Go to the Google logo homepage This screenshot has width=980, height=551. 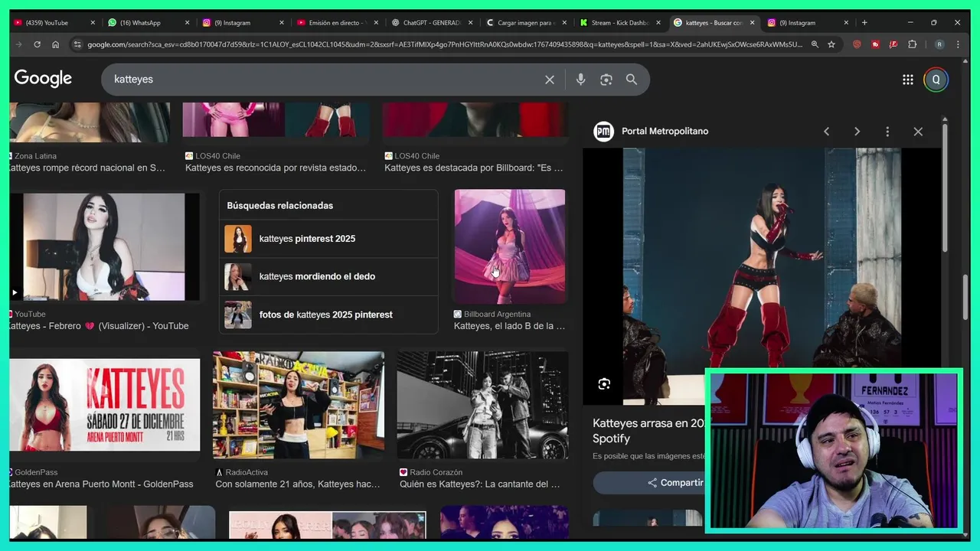tap(43, 79)
